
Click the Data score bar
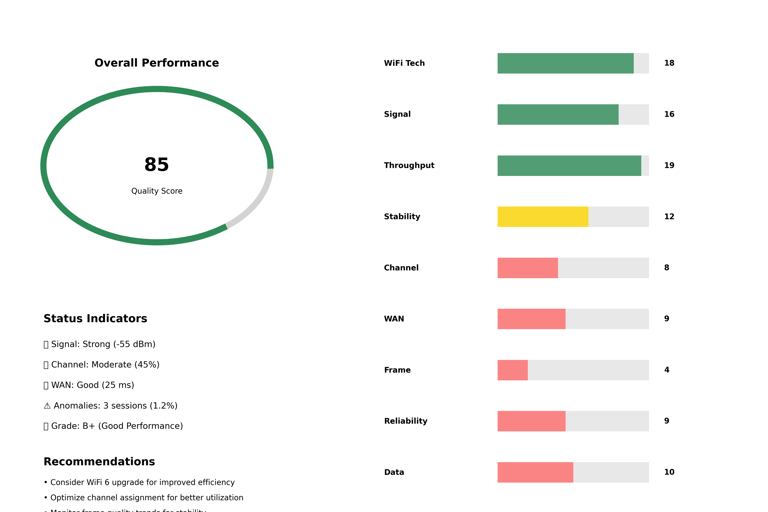click(x=535, y=472)
